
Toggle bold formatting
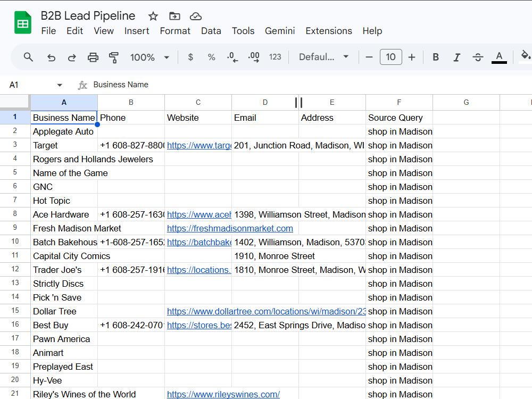(x=436, y=57)
